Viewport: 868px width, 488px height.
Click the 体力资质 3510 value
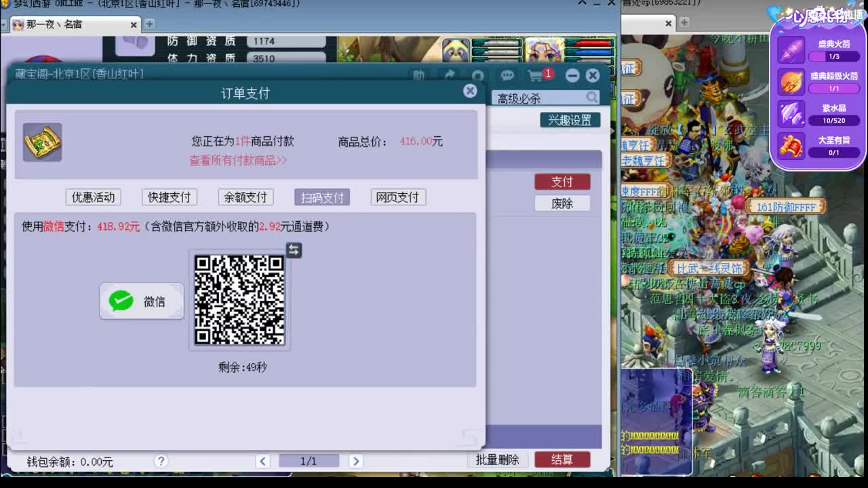pyautogui.click(x=285, y=59)
